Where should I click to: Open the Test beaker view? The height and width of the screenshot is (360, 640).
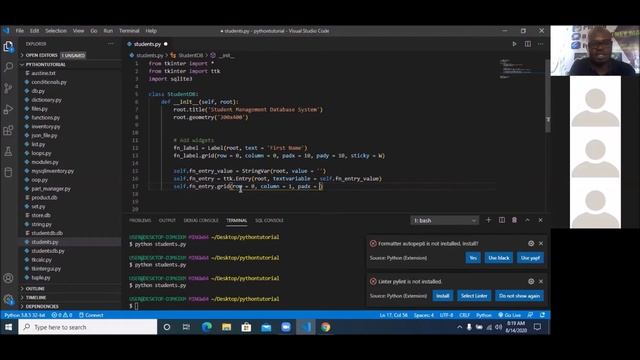pos(8,151)
